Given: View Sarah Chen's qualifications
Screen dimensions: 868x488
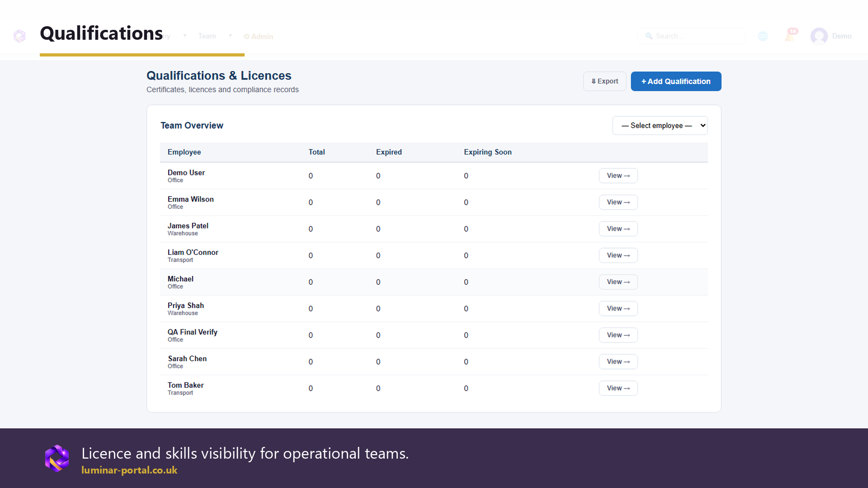Looking at the screenshot, I should click(x=618, y=361).
